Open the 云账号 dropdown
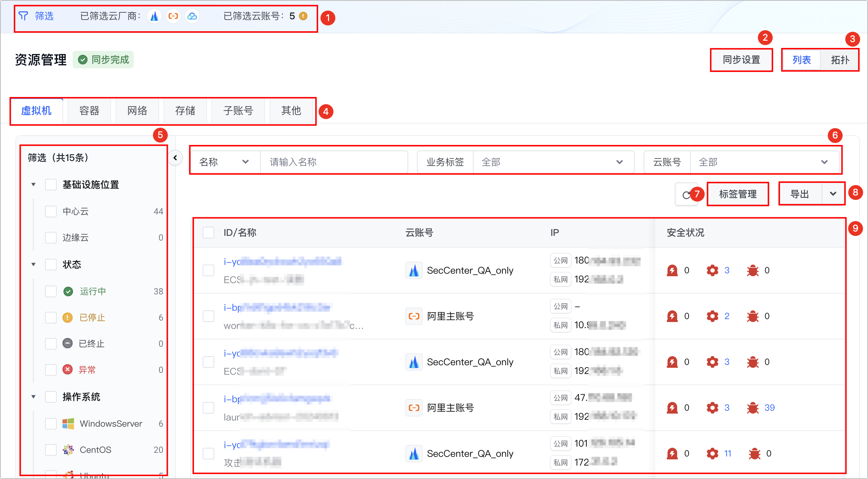Viewport: 868px width, 479px height. pos(764,162)
